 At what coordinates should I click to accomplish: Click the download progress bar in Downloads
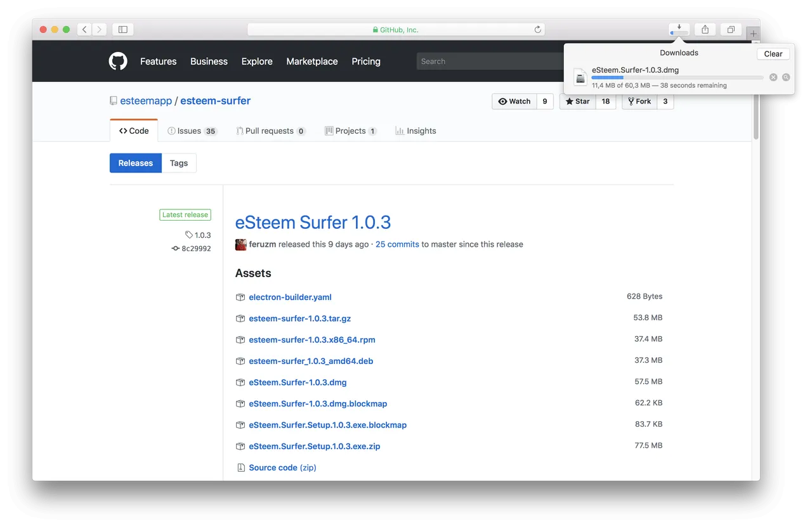coord(678,77)
